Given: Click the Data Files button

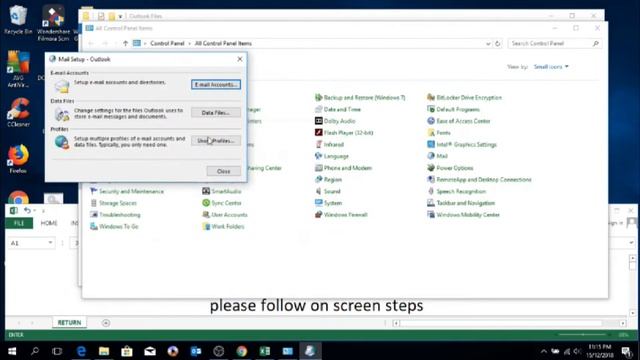Looking at the screenshot, I should tap(216, 113).
